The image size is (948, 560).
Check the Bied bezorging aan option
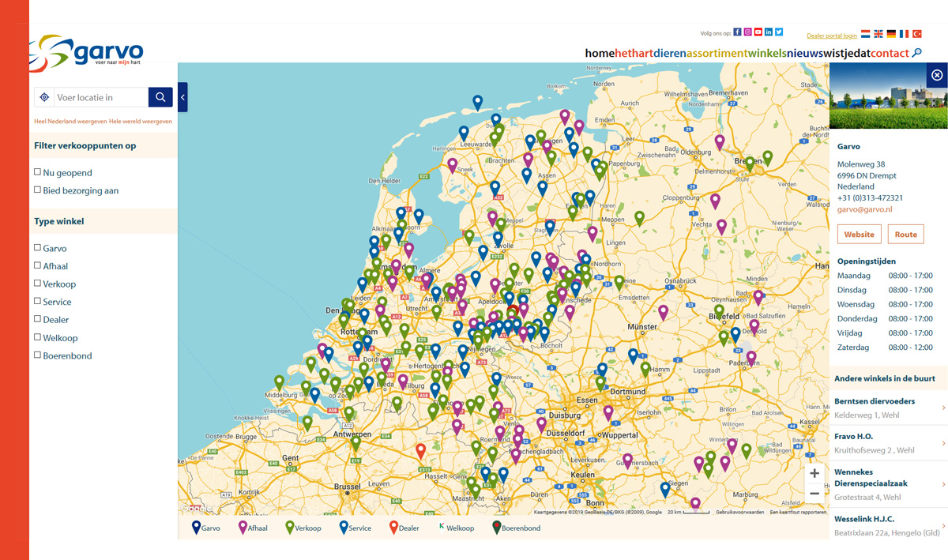coord(37,190)
